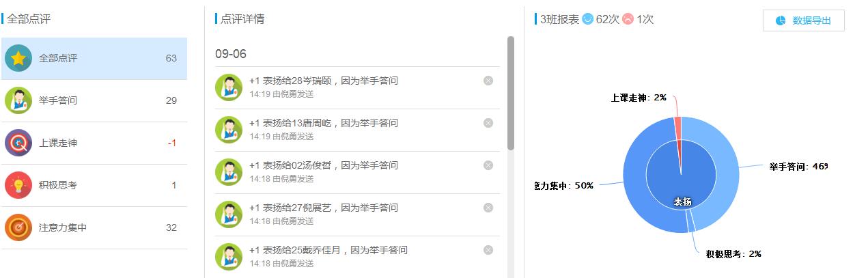Remove the review for 27倪晨艺

pos(488,208)
